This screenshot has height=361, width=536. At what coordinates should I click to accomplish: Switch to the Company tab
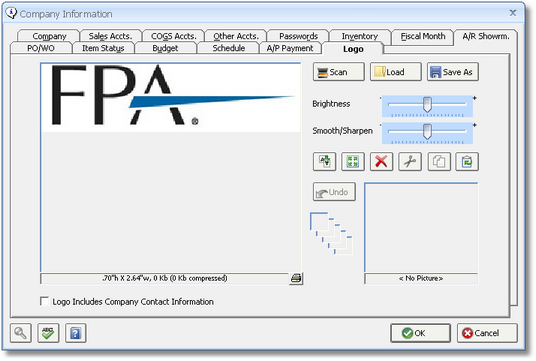pyautogui.click(x=49, y=36)
